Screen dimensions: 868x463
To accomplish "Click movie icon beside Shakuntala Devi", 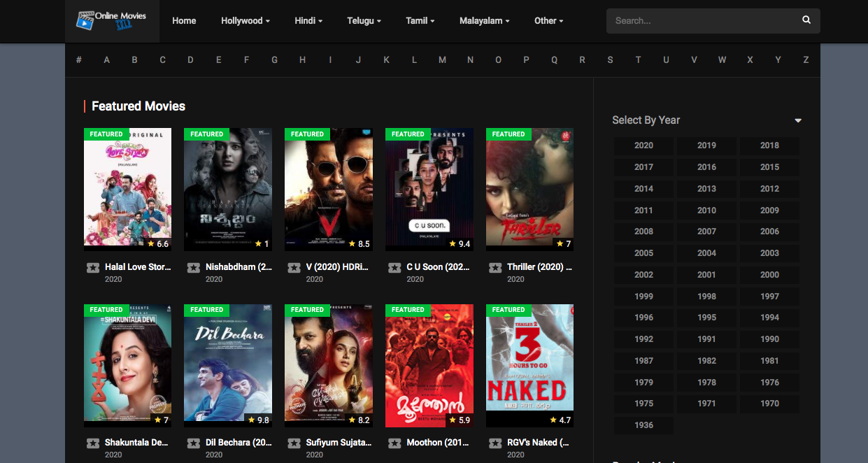I will (x=93, y=443).
